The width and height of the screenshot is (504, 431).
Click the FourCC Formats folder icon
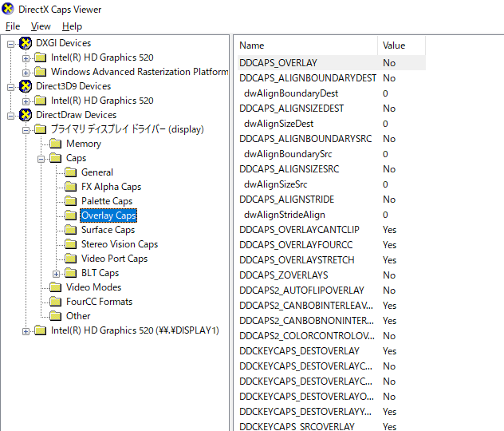[x=56, y=302]
